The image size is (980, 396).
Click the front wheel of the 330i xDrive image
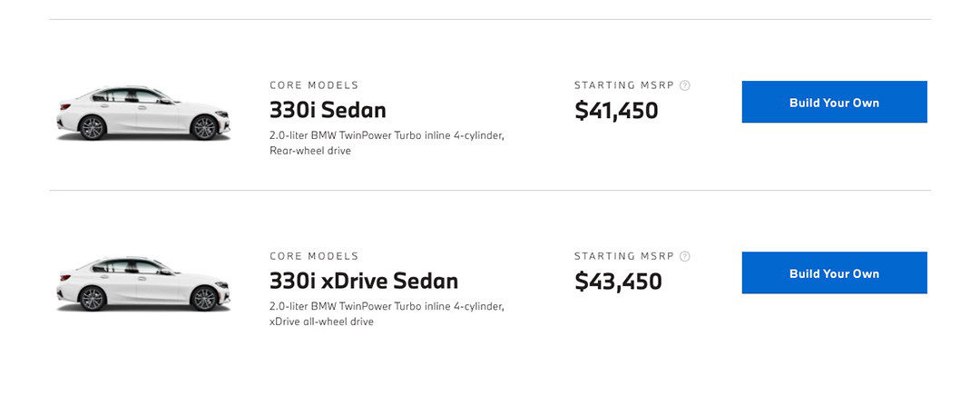(x=204, y=298)
